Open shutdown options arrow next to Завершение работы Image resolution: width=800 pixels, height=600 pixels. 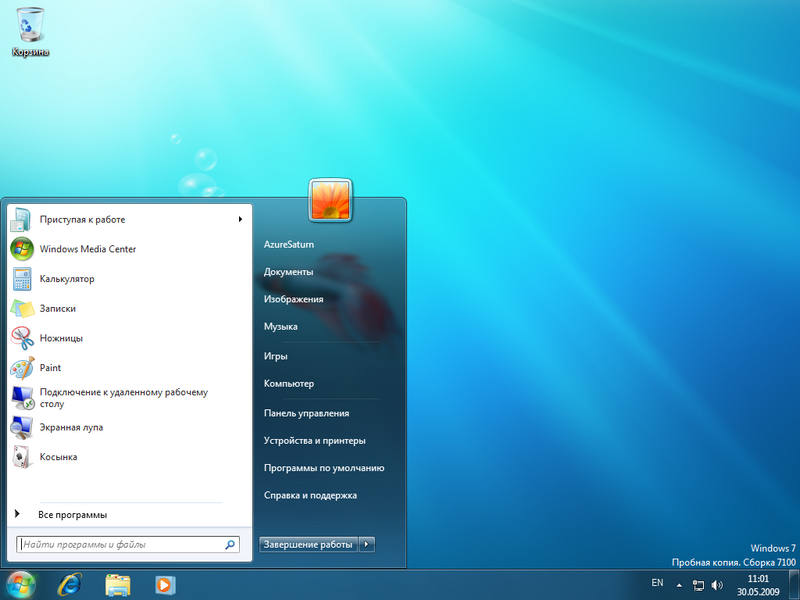(367, 544)
